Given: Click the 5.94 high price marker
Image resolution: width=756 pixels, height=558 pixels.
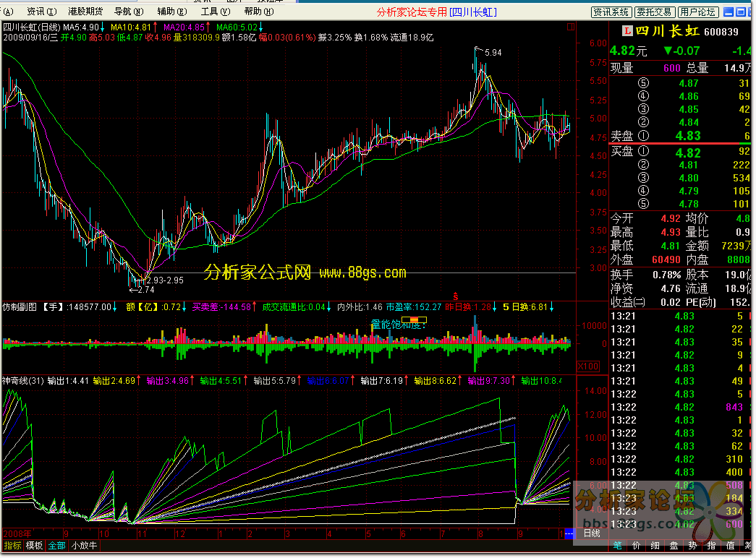Looking at the screenshot, I should click(x=493, y=53).
